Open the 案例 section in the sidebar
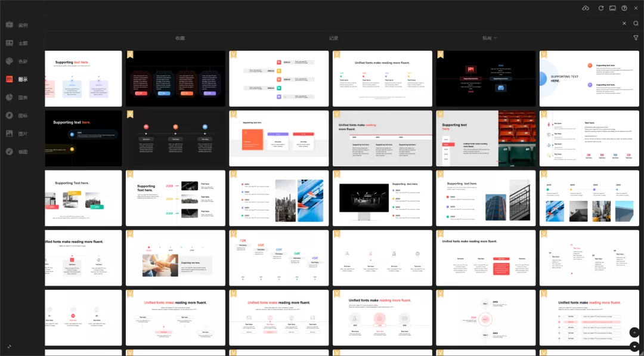The image size is (644, 356). tap(17, 25)
